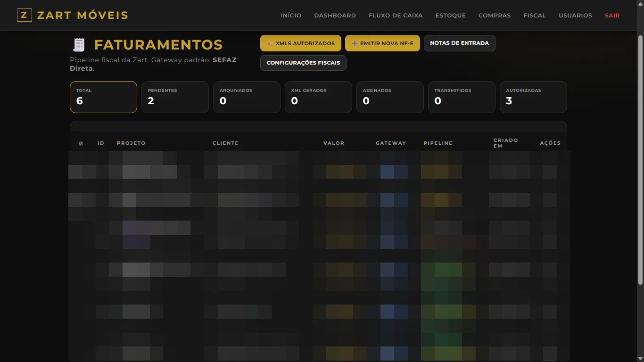Viewport: 644px width, 362px height.
Task: Open the Compras section
Action: 495,16
